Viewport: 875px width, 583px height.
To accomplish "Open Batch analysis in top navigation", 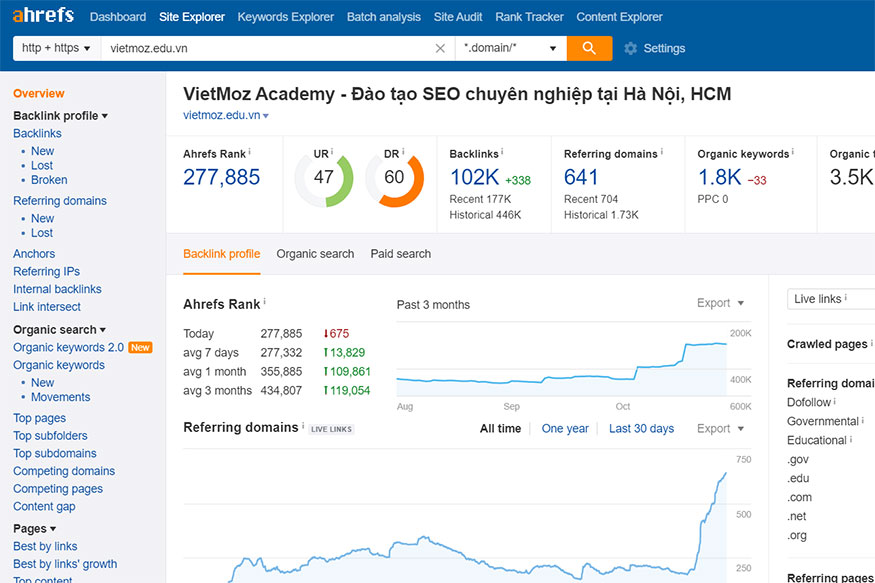I will tap(384, 17).
